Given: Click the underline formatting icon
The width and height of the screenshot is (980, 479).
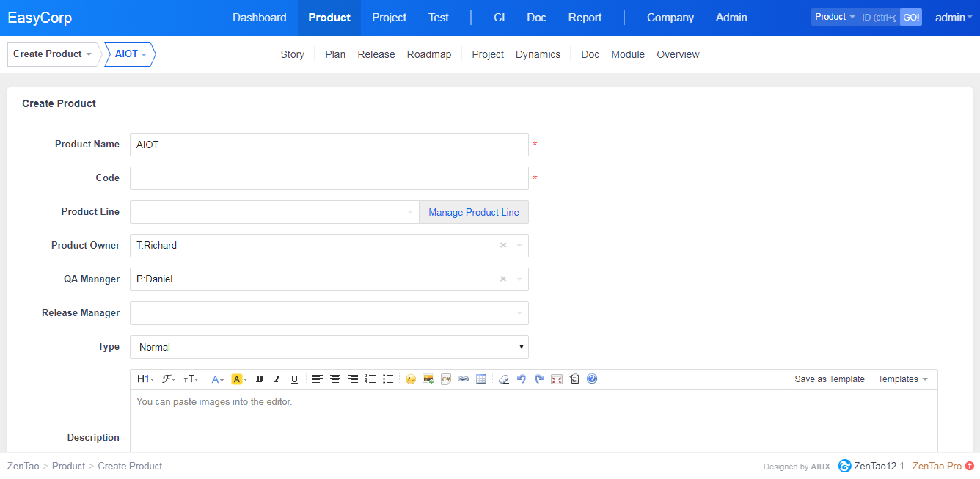Looking at the screenshot, I should [x=294, y=379].
